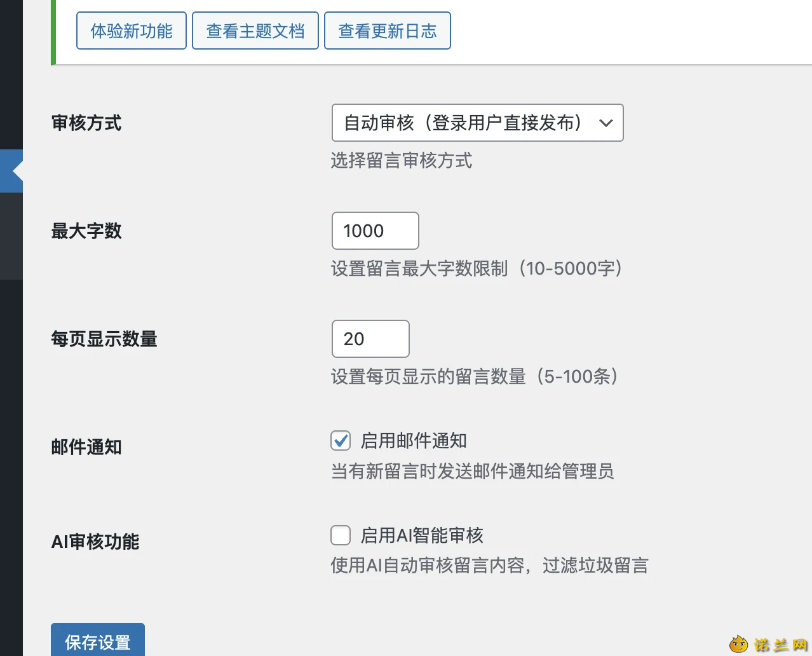Click the hint text 设置每页显示的留言数量（5-100条）
The width and height of the screenshot is (812, 656).
tap(475, 377)
